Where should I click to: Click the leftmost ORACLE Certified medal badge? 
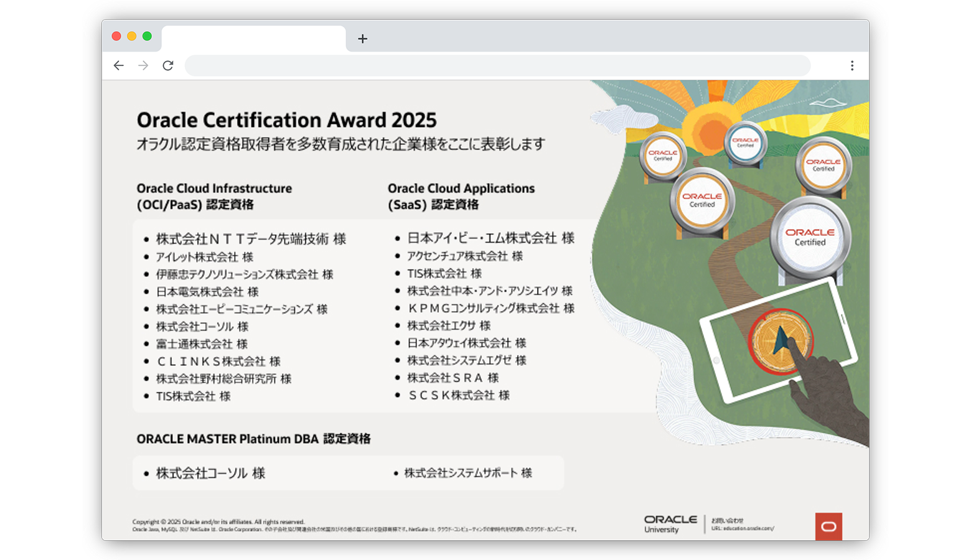coord(663,156)
